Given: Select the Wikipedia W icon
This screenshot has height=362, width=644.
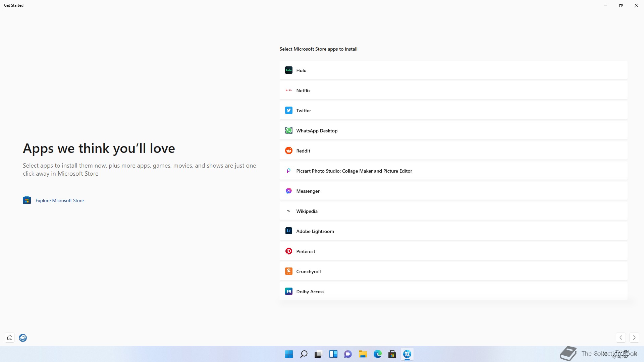Looking at the screenshot, I should click(288, 211).
